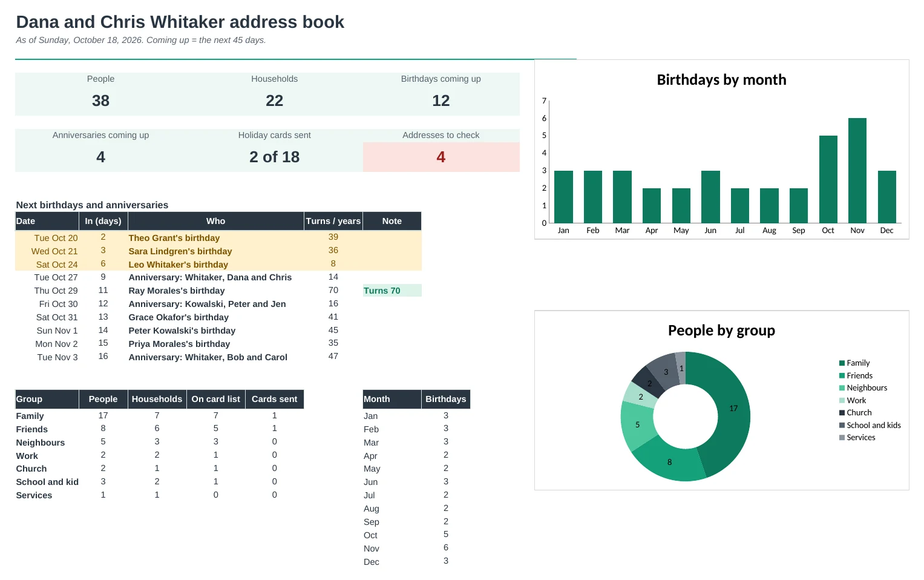The image size is (924, 580).
Task: Click 'Anniversary: Kowalski, Peter and Jen'
Action: 207,304
